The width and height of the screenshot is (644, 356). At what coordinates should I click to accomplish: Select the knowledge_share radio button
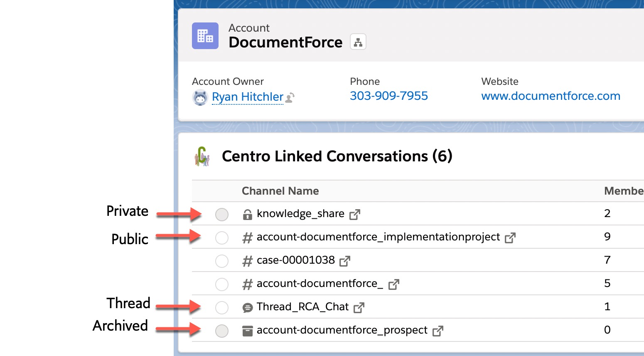(222, 215)
